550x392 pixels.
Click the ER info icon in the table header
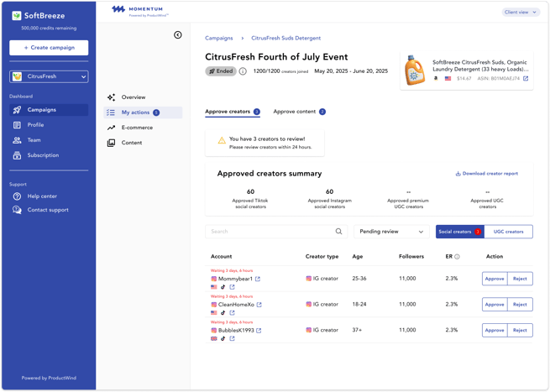point(457,257)
